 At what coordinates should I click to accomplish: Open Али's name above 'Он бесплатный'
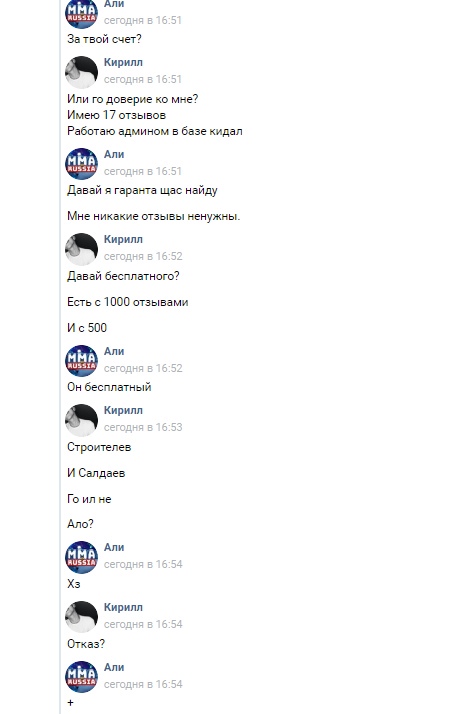[x=114, y=351]
